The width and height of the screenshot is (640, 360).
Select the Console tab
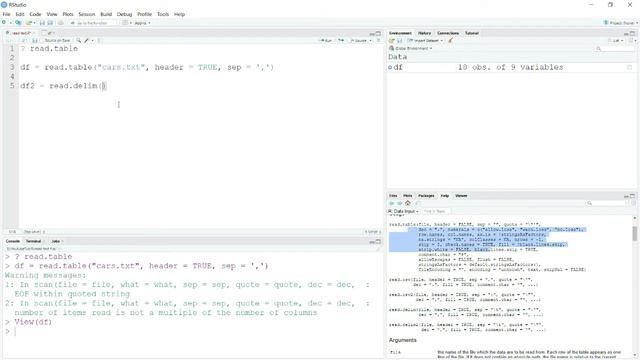13,241
